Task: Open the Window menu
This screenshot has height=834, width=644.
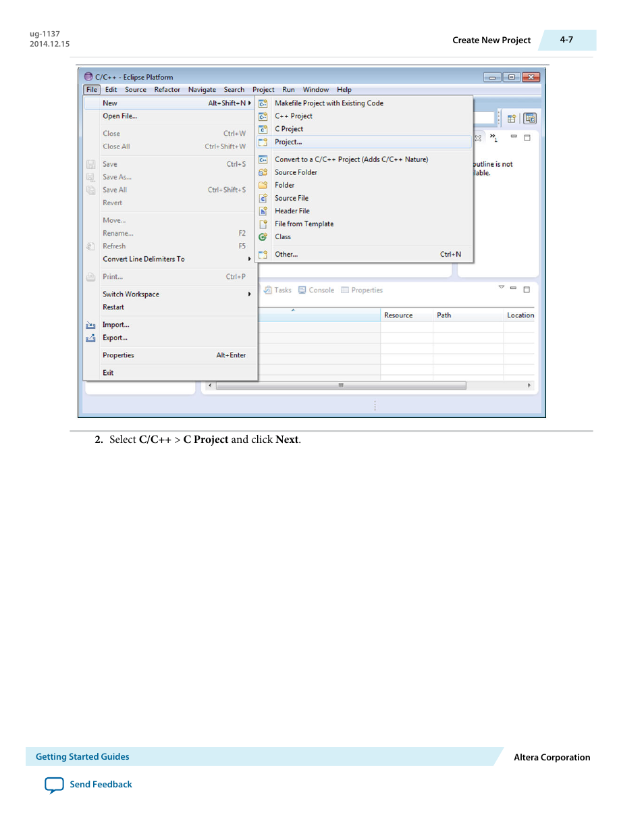Action: click(316, 90)
